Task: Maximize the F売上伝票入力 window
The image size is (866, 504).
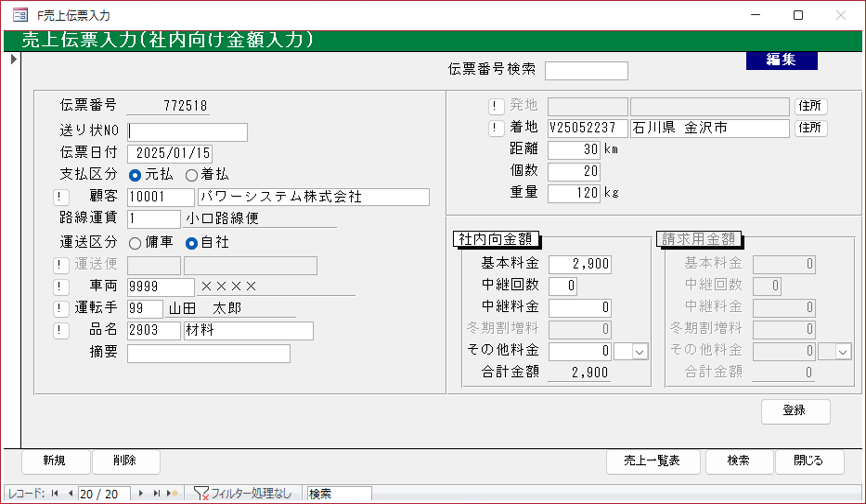Action: click(x=798, y=15)
